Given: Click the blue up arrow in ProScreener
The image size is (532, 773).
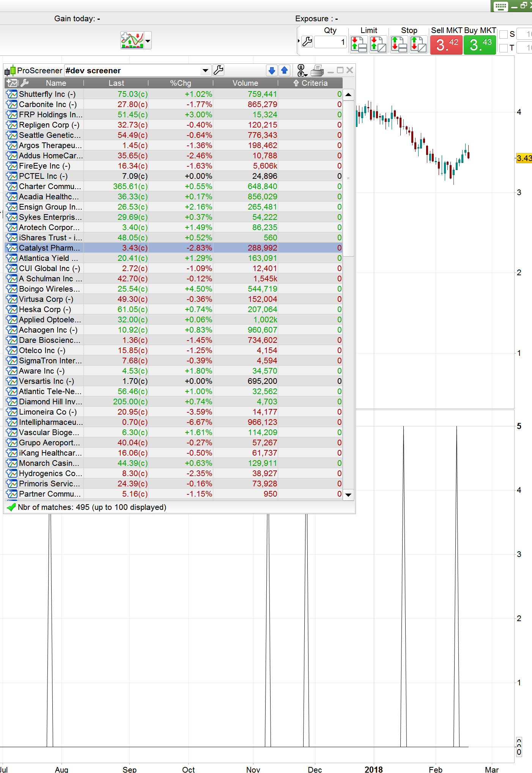Looking at the screenshot, I should click(284, 70).
